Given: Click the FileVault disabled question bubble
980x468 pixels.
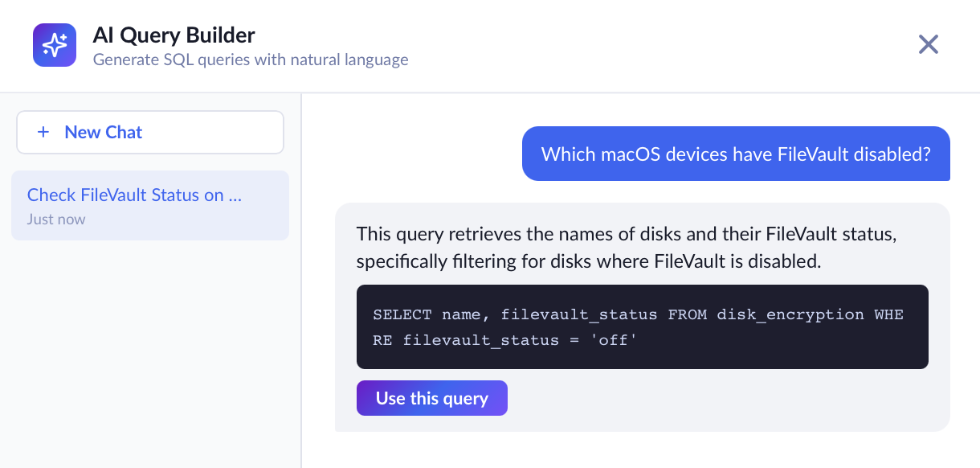Looking at the screenshot, I should [736, 154].
